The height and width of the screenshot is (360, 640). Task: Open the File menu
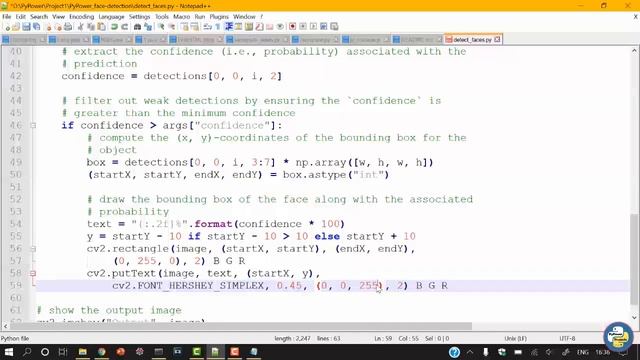point(7,17)
